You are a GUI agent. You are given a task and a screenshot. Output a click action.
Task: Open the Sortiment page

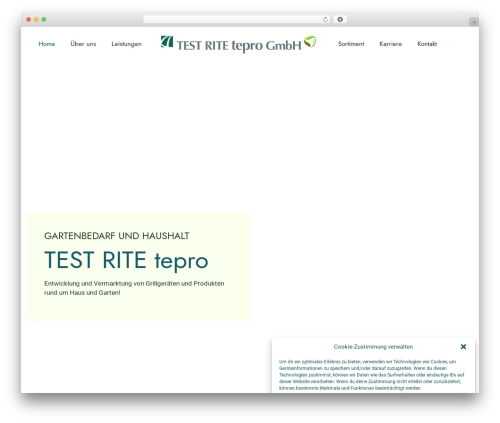351,44
